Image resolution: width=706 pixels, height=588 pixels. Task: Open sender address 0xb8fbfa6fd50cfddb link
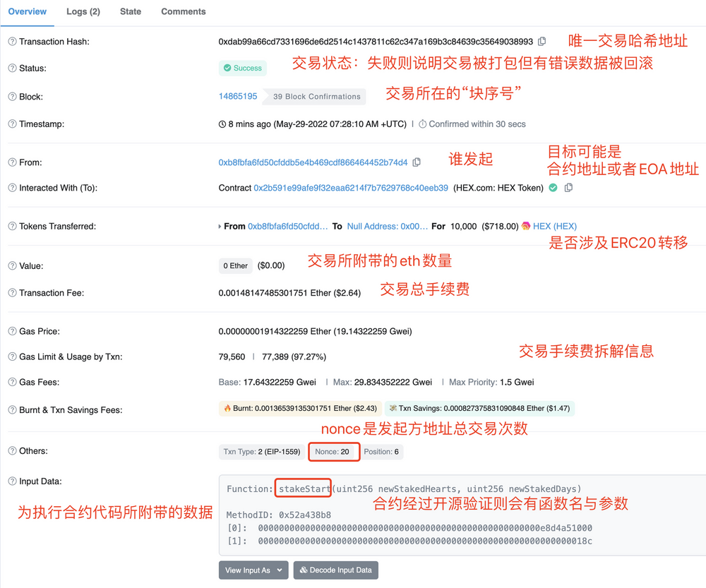pyautogui.click(x=313, y=162)
